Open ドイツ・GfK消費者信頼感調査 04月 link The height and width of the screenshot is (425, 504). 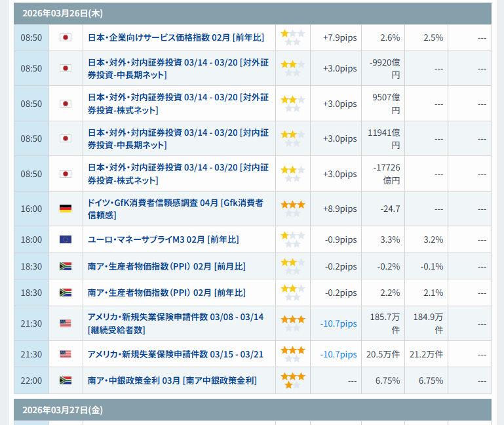tap(175, 209)
